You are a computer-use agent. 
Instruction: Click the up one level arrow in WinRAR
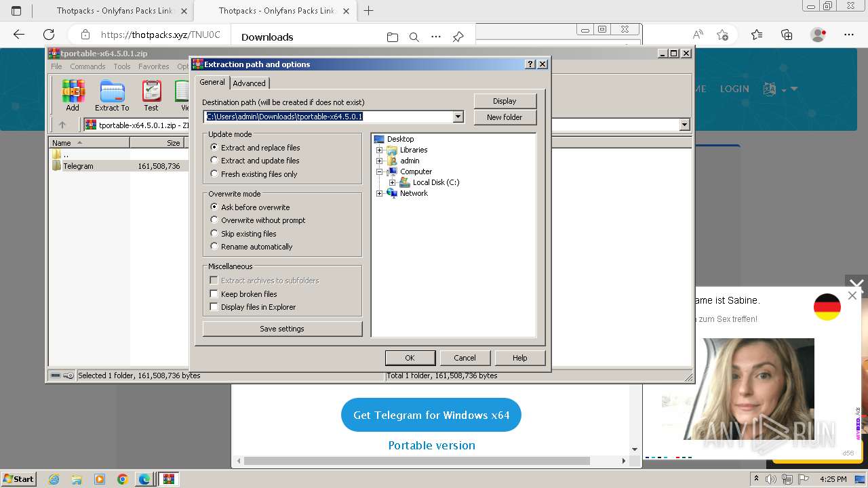click(x=62, y=125)
